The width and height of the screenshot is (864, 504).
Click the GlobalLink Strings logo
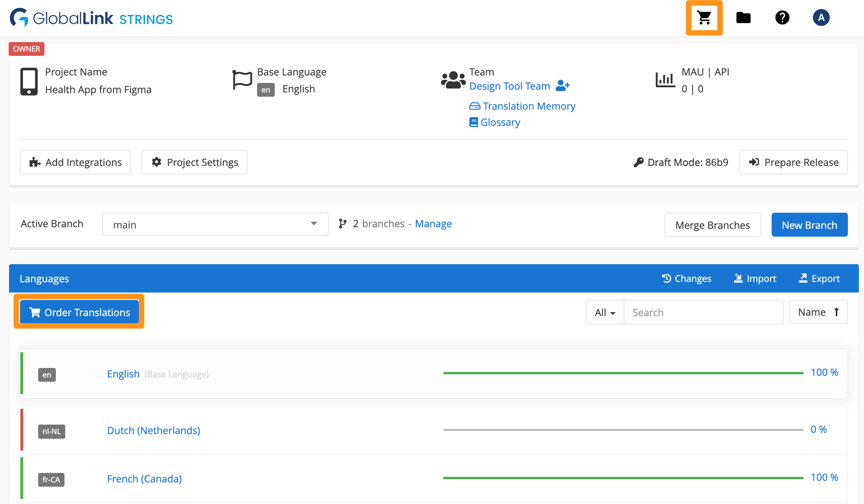pos(91,18)
